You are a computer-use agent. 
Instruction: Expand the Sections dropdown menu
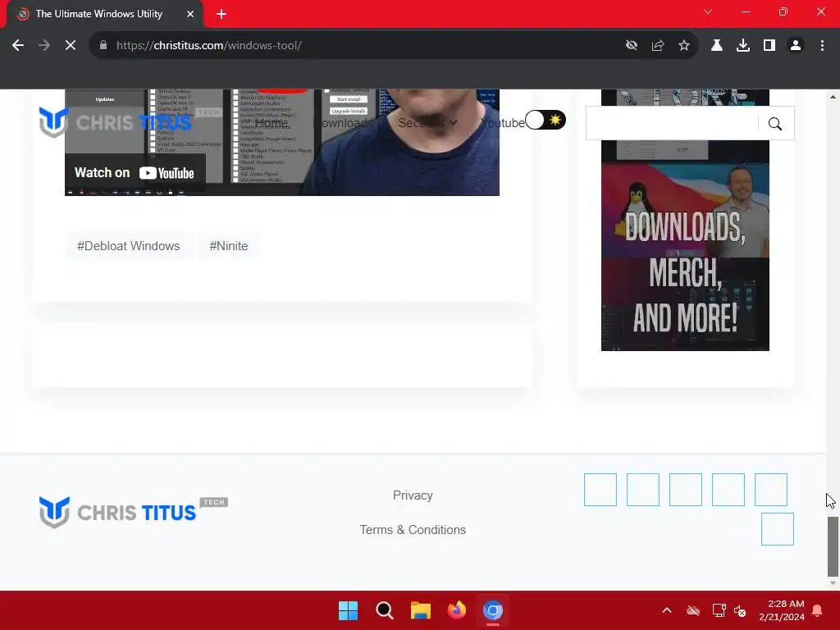point(427,123)
